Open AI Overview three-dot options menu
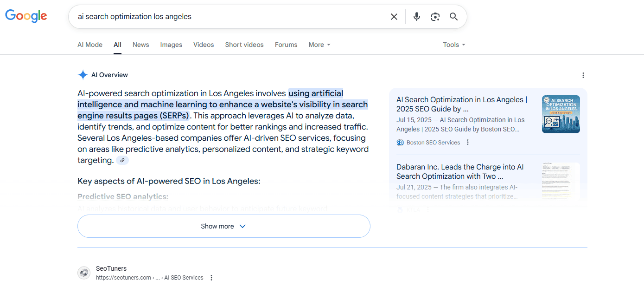644x287 pixels. (583, 75)
